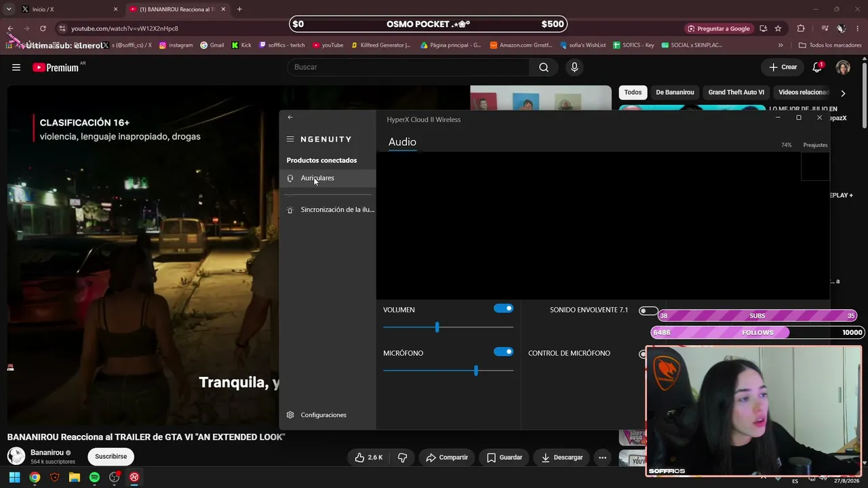868x488 pixels.
Task: Save the video with Guardar
Action: [x=505, y=457]
